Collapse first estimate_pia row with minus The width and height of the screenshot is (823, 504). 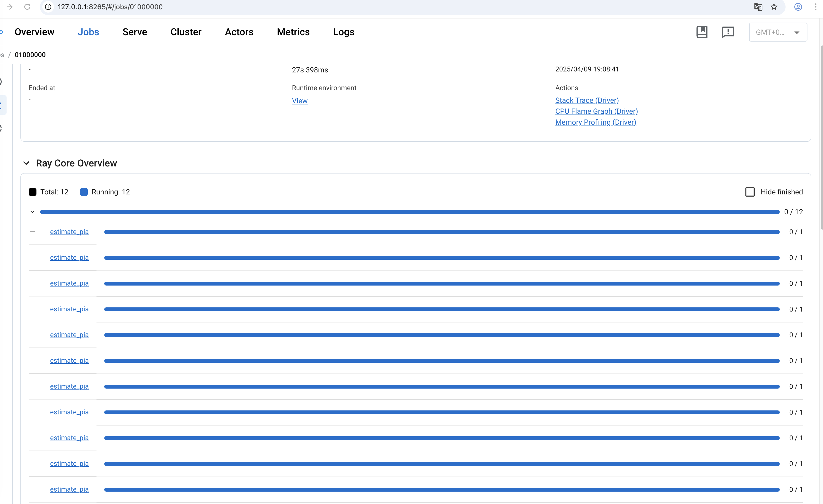click(32, 232)
